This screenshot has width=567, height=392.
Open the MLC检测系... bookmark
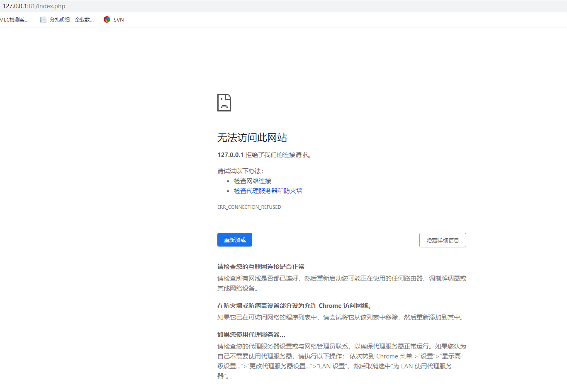tap(14, 19)
